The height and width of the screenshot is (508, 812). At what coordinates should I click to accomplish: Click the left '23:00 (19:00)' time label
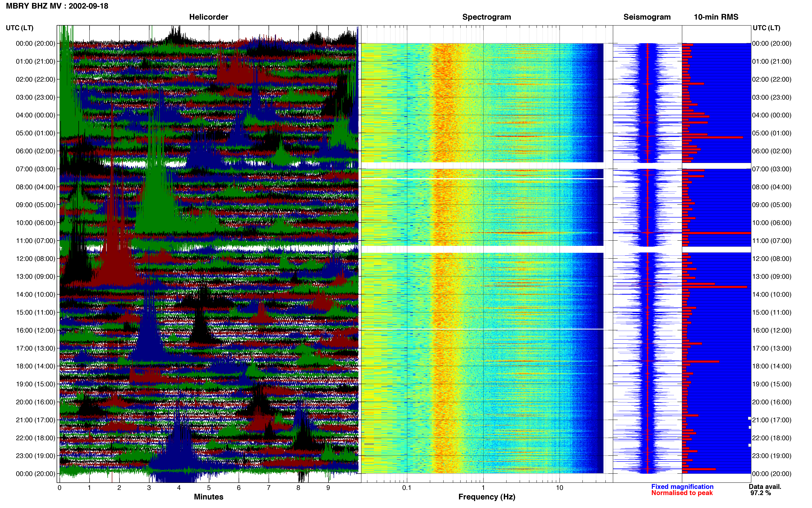pyautogui.click(x=36, y=456)
